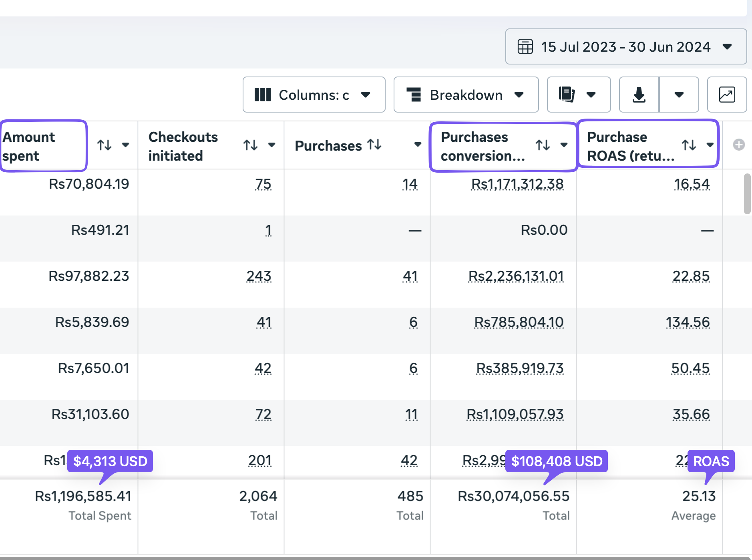Click the $108,408 USD badge
Viewport: 752px width, 560px height.
[557, 461]
